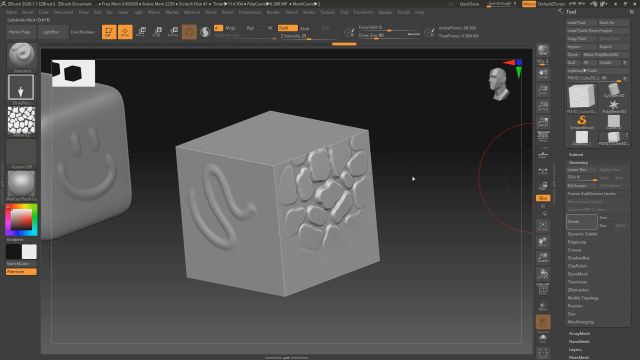This screenshot has width=640, height=360.
Task: Select the large PM3D_Cube3D tool thumbnail
Action: coord(582,97)
